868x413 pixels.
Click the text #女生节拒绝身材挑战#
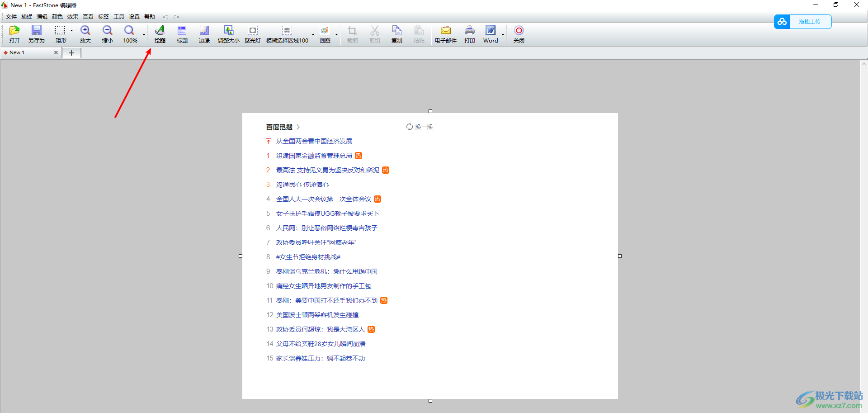click(308, 257)
